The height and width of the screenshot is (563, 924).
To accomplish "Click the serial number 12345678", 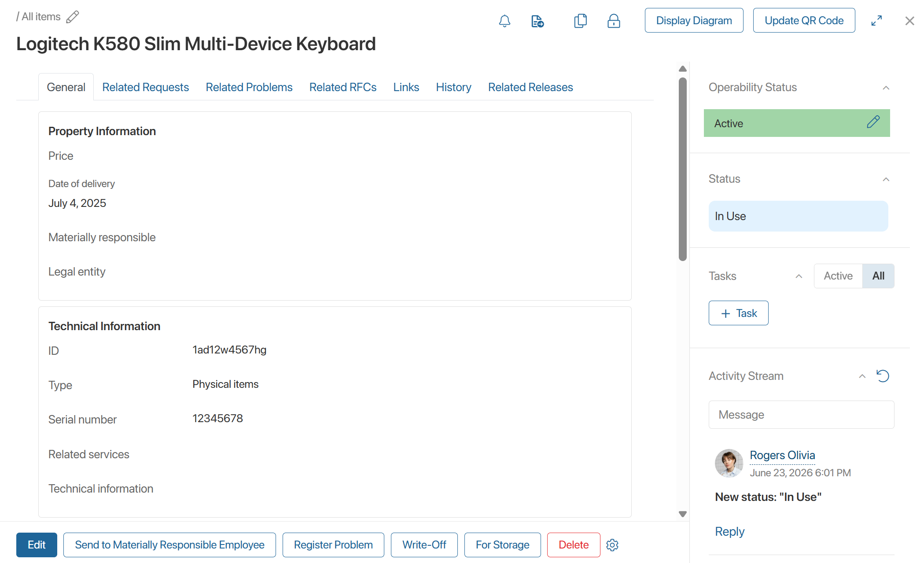I will point(217,419).
